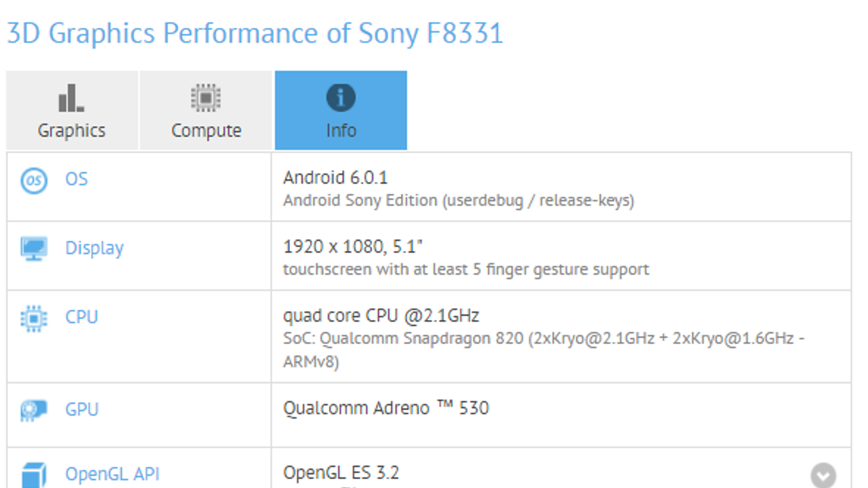Screen dimensions: 868x488
Task: Click the Display row label
Action: 94,248
